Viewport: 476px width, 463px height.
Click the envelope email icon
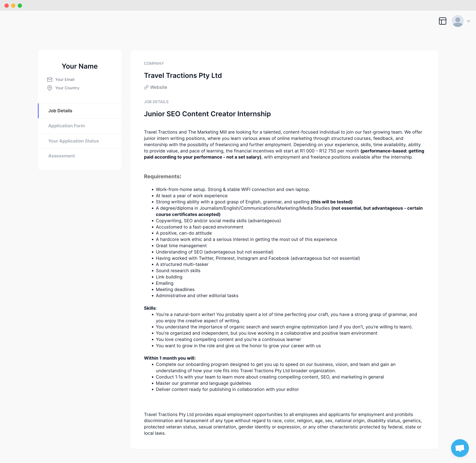[50, 80]
